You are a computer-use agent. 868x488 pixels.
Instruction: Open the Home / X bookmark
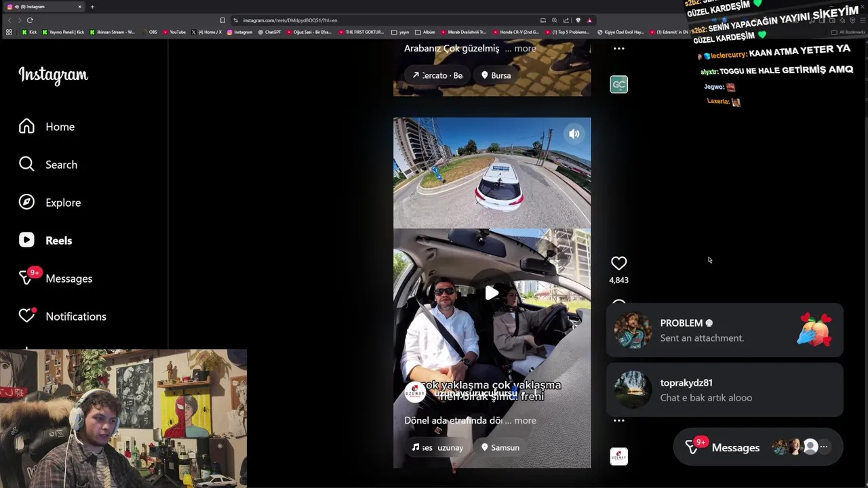pos(207,32)
